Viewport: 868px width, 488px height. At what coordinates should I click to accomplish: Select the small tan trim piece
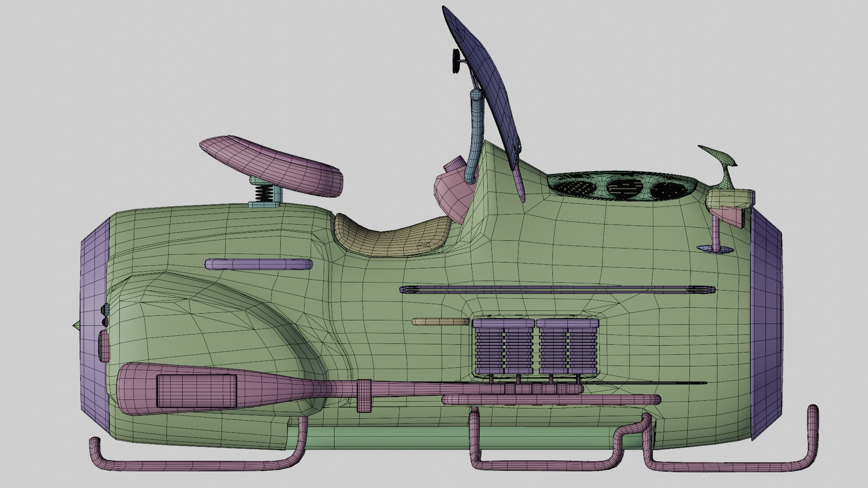click(x=441, y=322)
